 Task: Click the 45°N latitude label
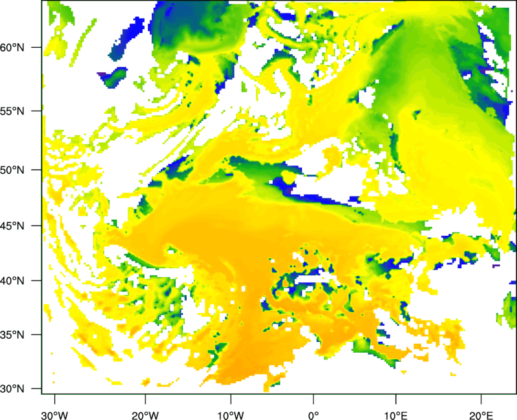click(12, 226)
